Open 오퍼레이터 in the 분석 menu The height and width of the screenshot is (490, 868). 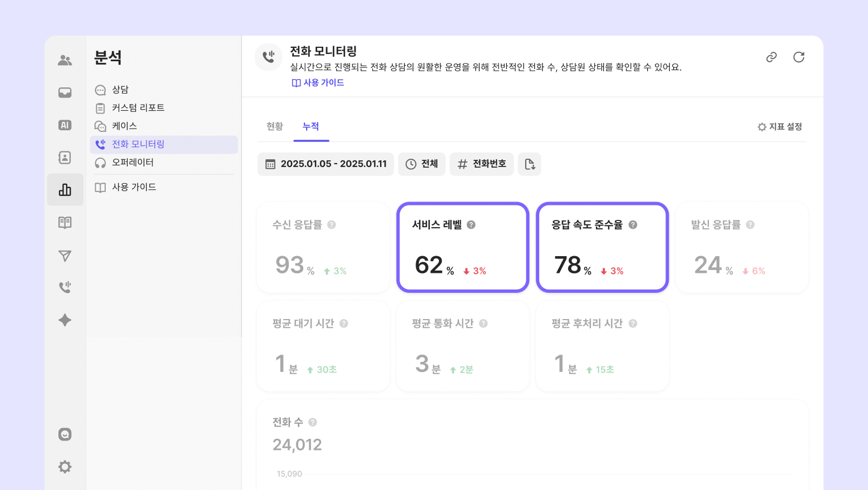[x=132, y=163]
